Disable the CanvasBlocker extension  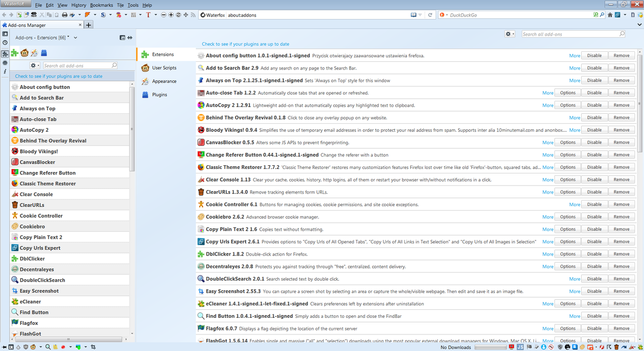(x=594, y=142)
